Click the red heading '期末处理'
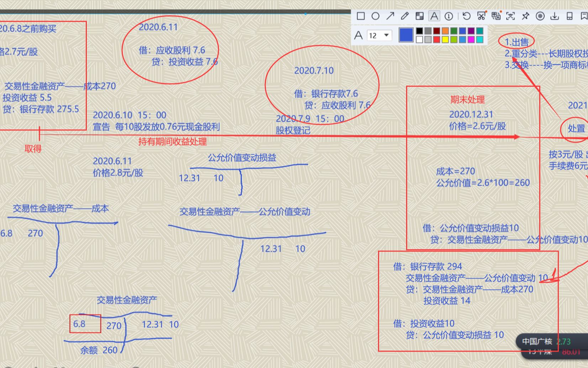The height and width of the screenshot is (368, 588). [x=467, y=100]
